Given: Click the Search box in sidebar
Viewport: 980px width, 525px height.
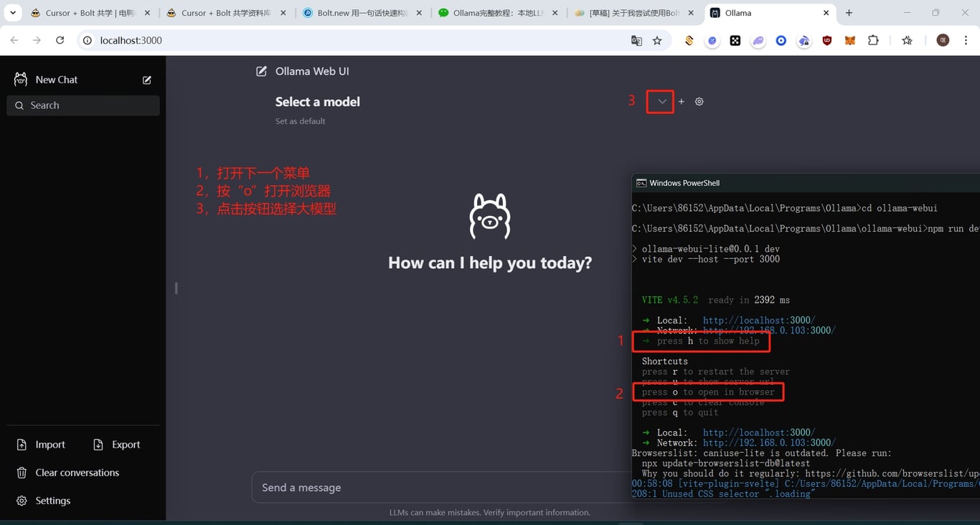Looking at the screenshot, I should 83,105.
